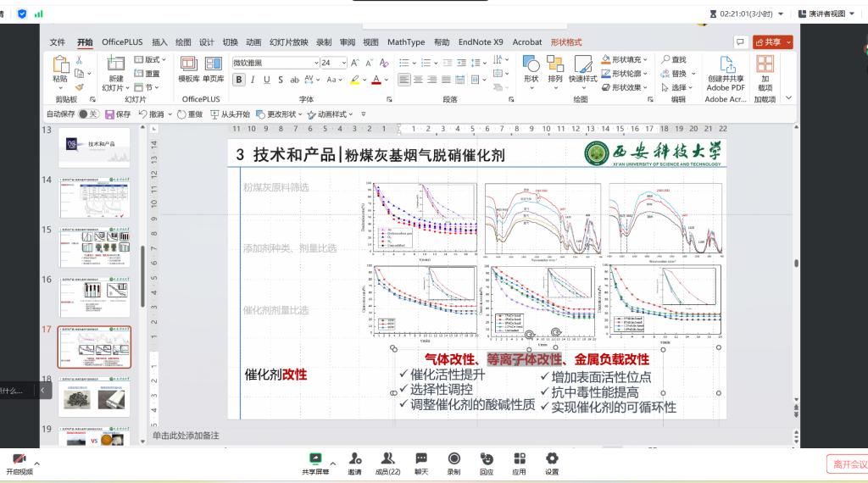Open the Insert ribbon tab
868x483 pixels.
click(x=159, y=42)
